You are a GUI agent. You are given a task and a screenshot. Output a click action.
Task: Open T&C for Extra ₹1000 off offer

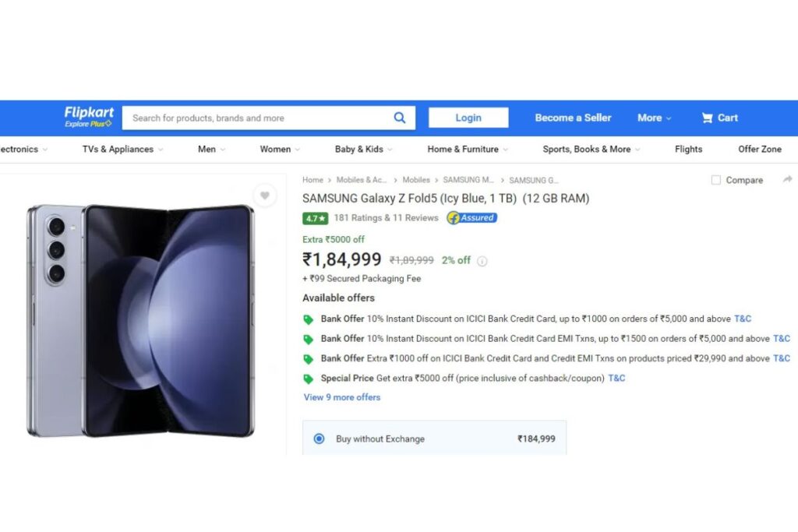781,358
